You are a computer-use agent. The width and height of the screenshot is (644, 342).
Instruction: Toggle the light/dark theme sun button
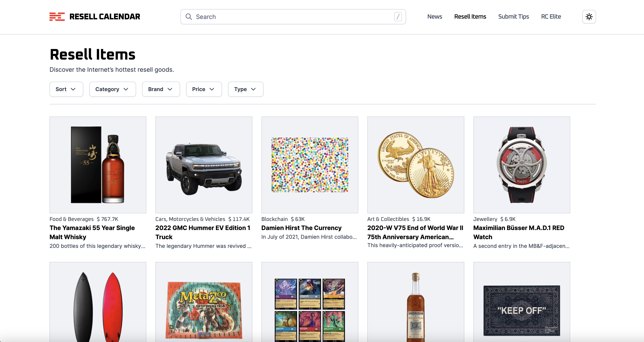(x=589, y=17)
